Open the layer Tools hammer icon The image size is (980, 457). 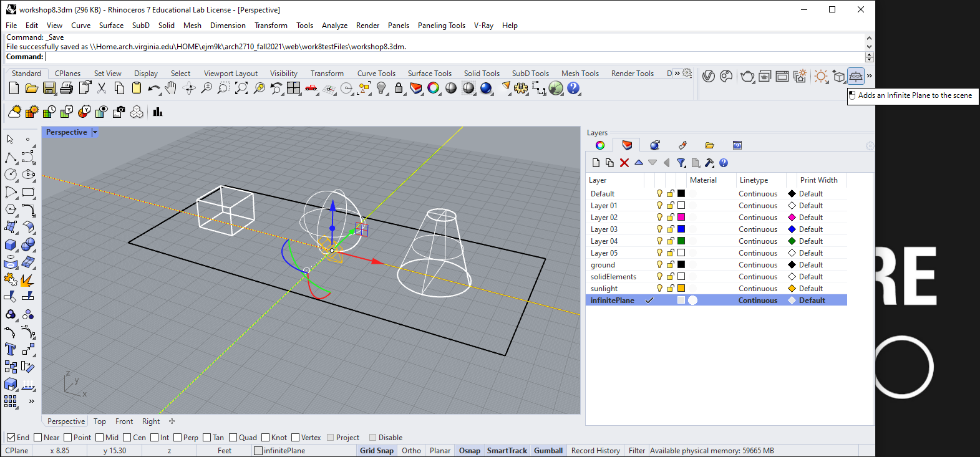tap(709, 163)
